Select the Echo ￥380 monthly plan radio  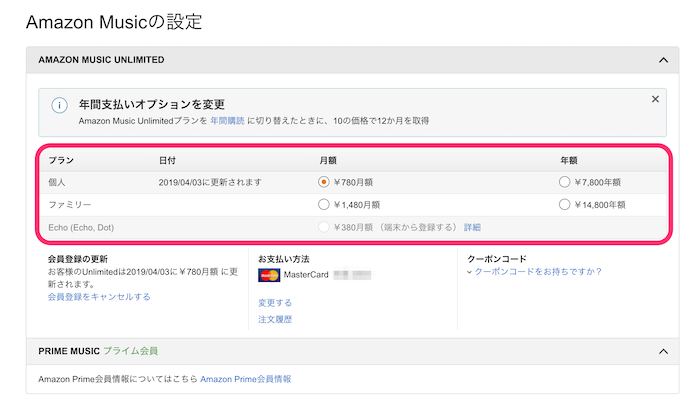tap(323, 228)
